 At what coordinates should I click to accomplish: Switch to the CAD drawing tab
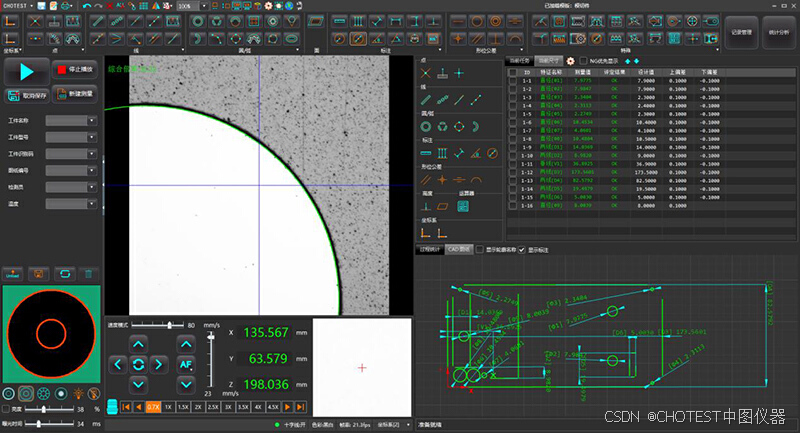click(459, 249)
